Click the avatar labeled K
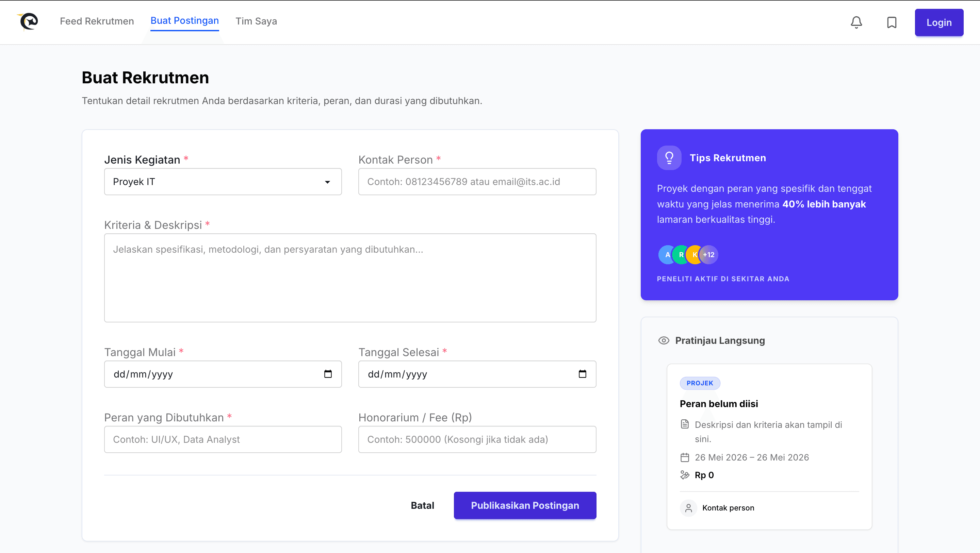980x553 pixels. coord(695,254)
